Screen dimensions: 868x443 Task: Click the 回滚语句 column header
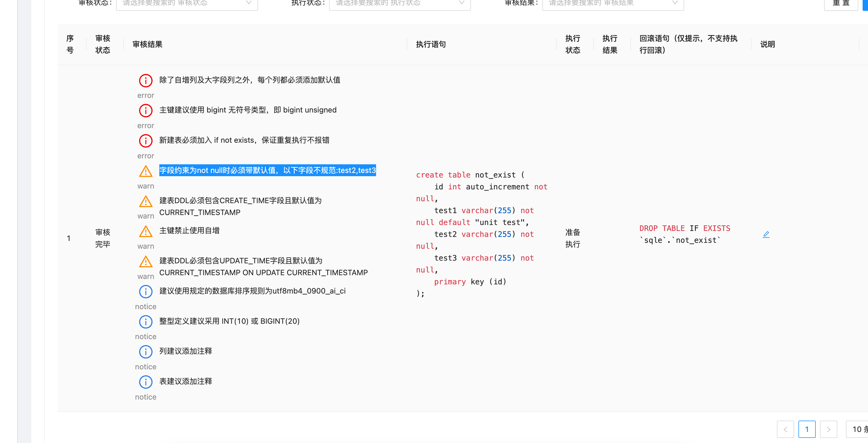tap(688, 44)
